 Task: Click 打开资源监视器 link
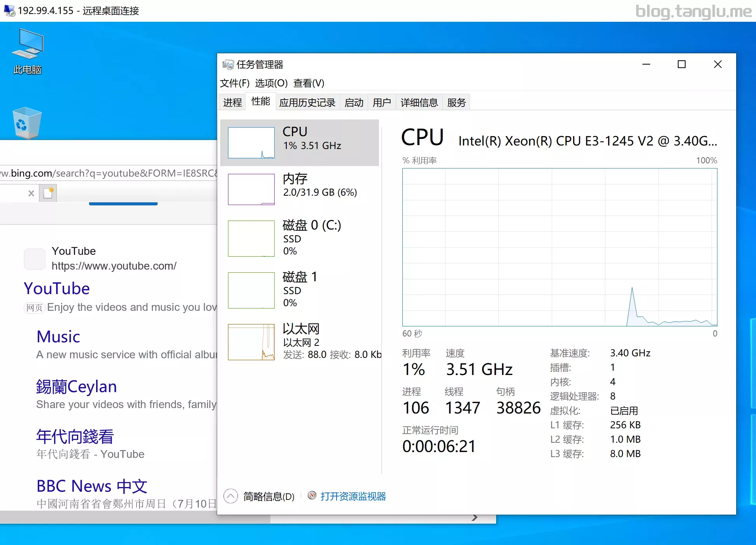[353, 496]
